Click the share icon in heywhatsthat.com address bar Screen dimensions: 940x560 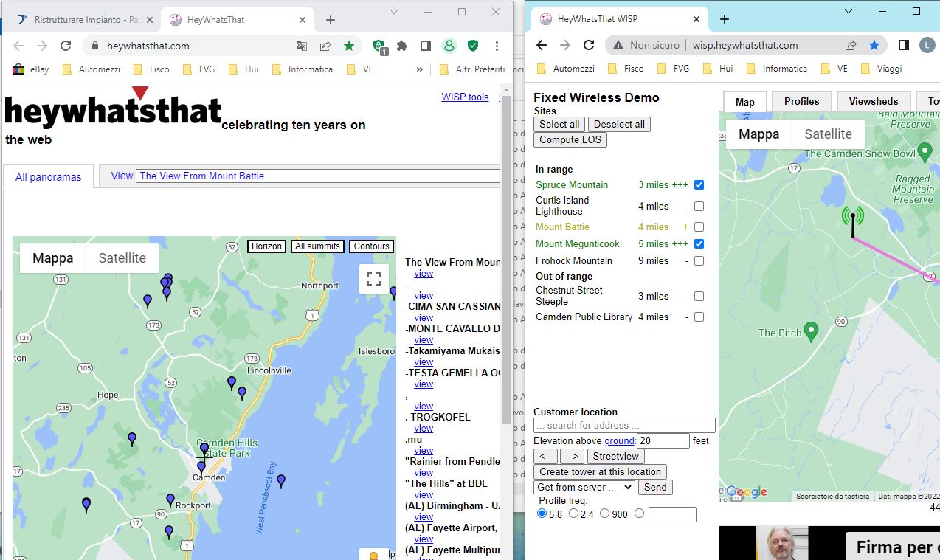pyautogui.click(x=325, y=46)
